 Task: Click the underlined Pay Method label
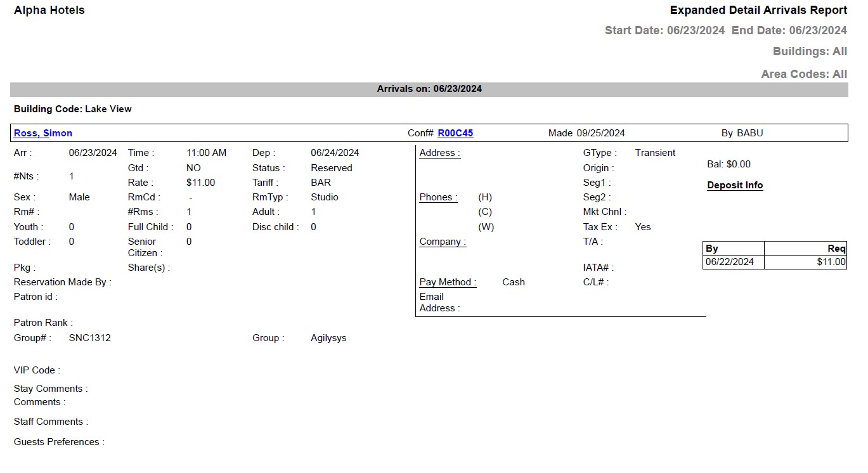point(447,282)
